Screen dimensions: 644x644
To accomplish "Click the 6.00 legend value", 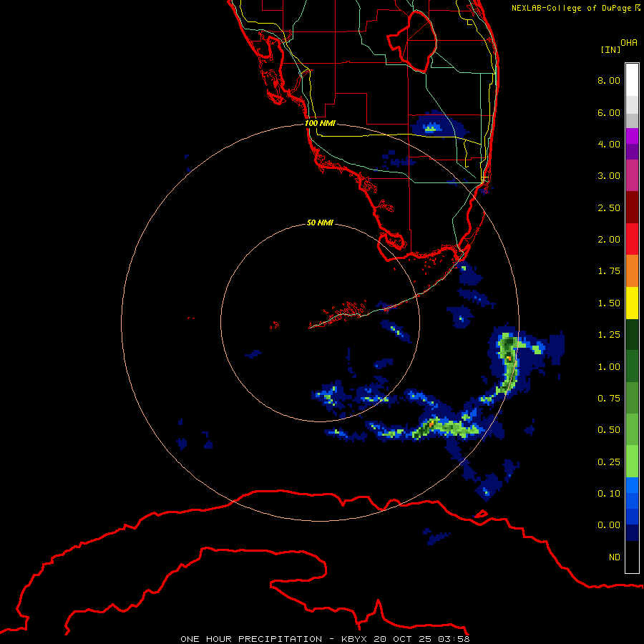I will coord(609,112).
